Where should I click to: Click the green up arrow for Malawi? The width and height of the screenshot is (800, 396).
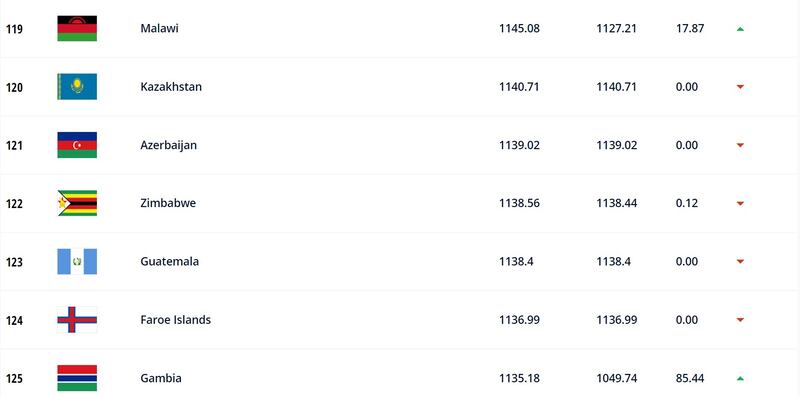tap(740, 29)
